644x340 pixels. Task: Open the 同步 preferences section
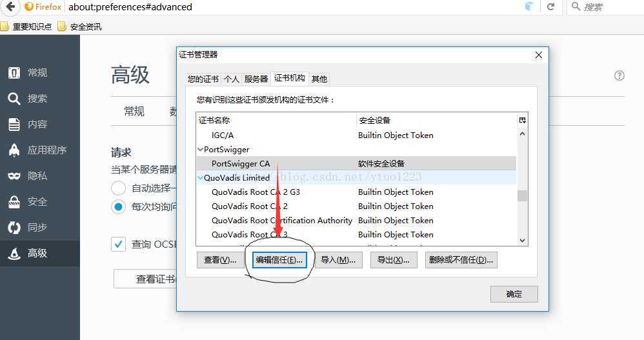[x=40, y=228]
